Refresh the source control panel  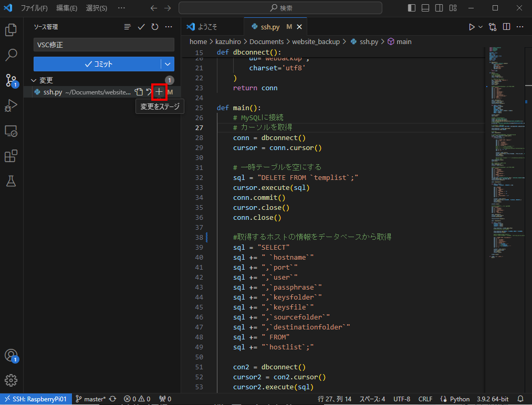point(155,27)
